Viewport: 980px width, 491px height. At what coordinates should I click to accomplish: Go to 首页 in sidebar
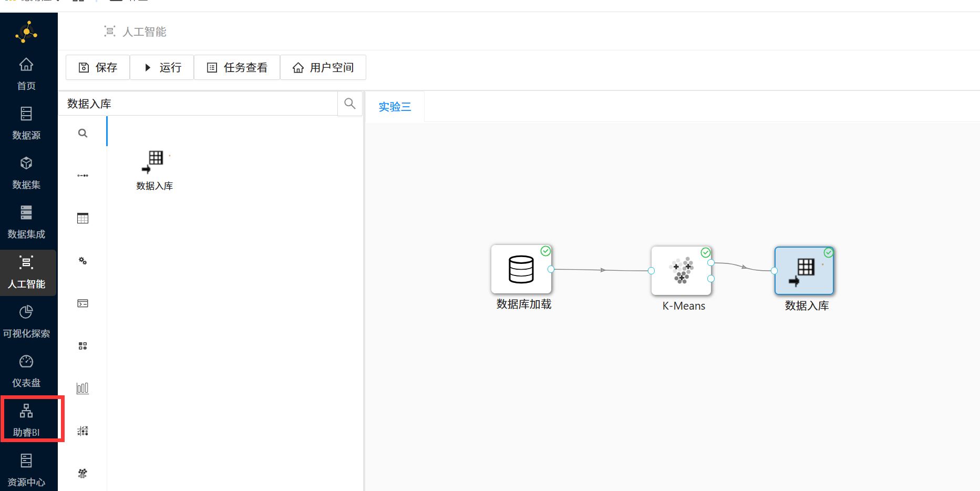pyautogui.click(x=26, y=74)
